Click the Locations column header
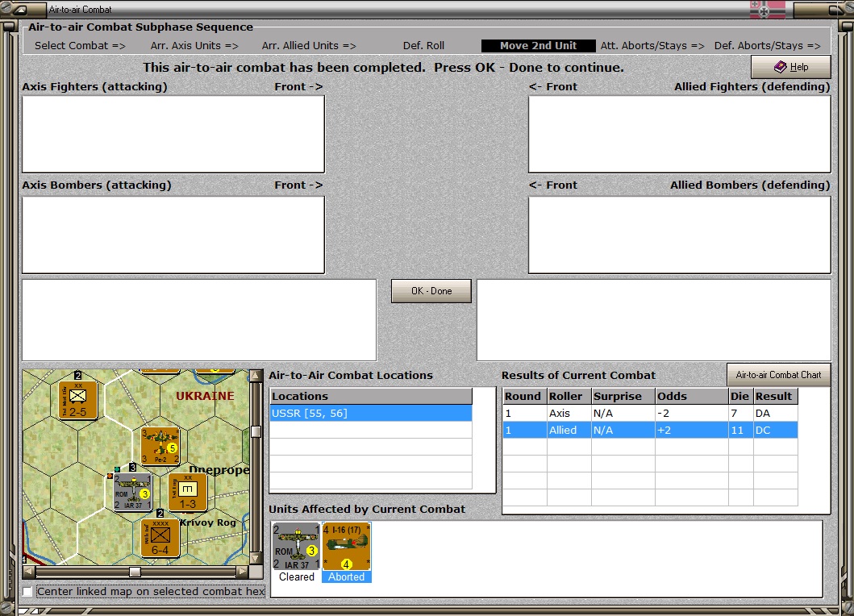 (371, 396)
